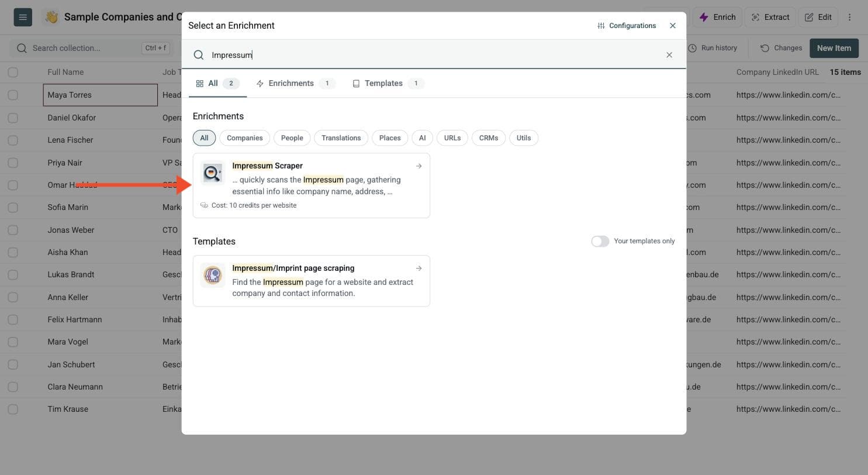Viewport: 868px width, 475px height.
Task: Toggle the select-all rows checkbox
Action: (13, 73)
